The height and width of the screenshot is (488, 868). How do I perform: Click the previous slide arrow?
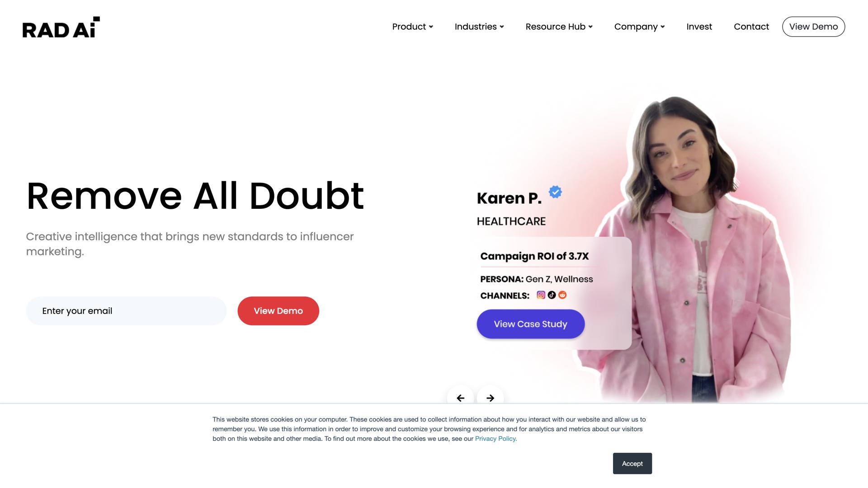pos(460,398)
